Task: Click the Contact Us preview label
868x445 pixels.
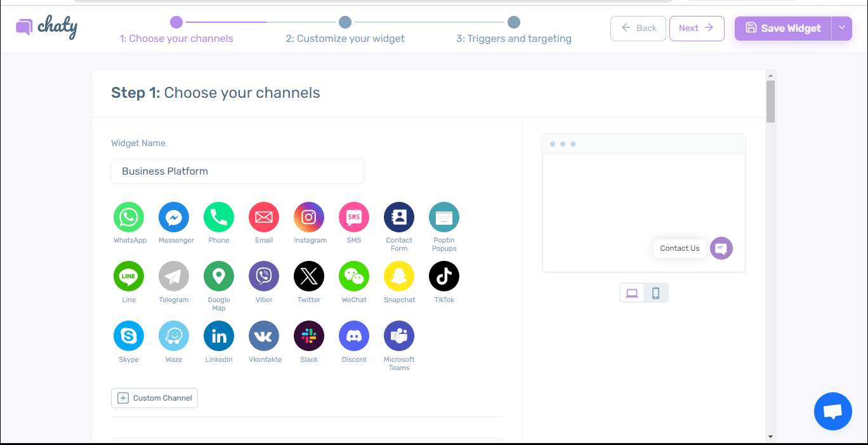Action: 680,248
